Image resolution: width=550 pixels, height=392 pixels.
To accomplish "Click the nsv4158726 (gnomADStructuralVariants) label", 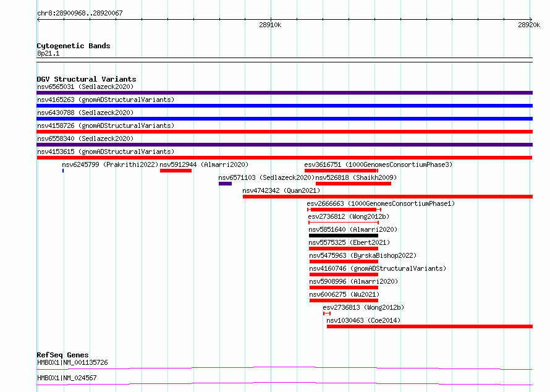I will tap(106, 126).
